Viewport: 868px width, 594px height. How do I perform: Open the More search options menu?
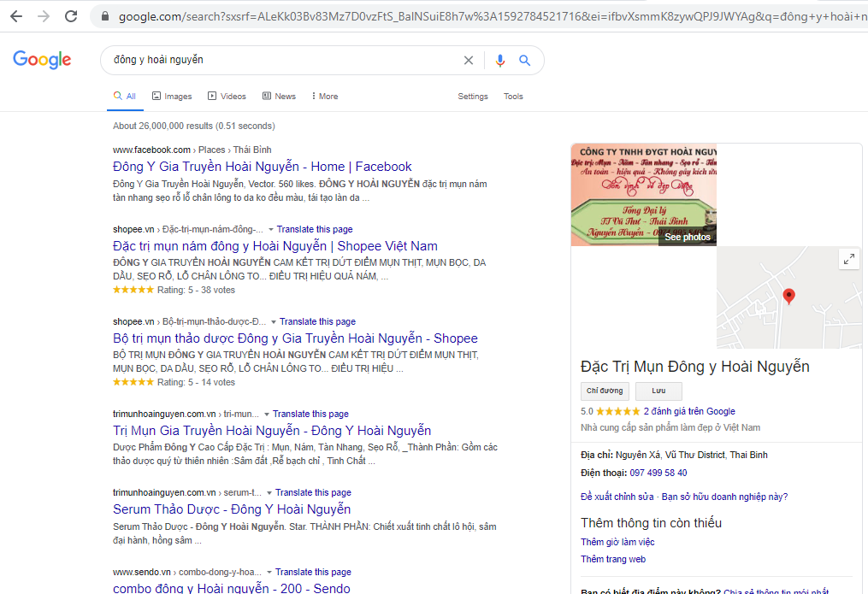[x=325, y=97]
